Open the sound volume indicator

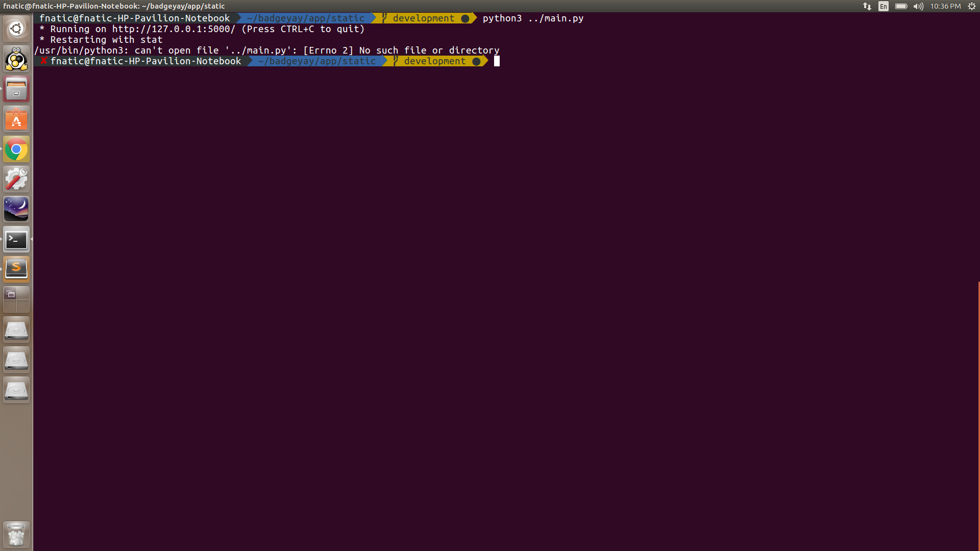coord(918,6)
